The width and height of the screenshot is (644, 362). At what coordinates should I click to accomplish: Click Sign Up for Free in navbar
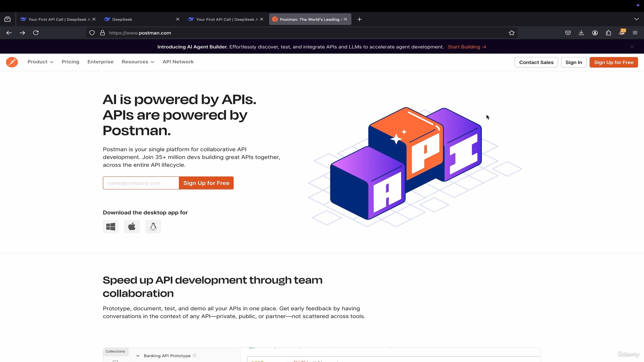pyautogui.click(x=613, y=62)
